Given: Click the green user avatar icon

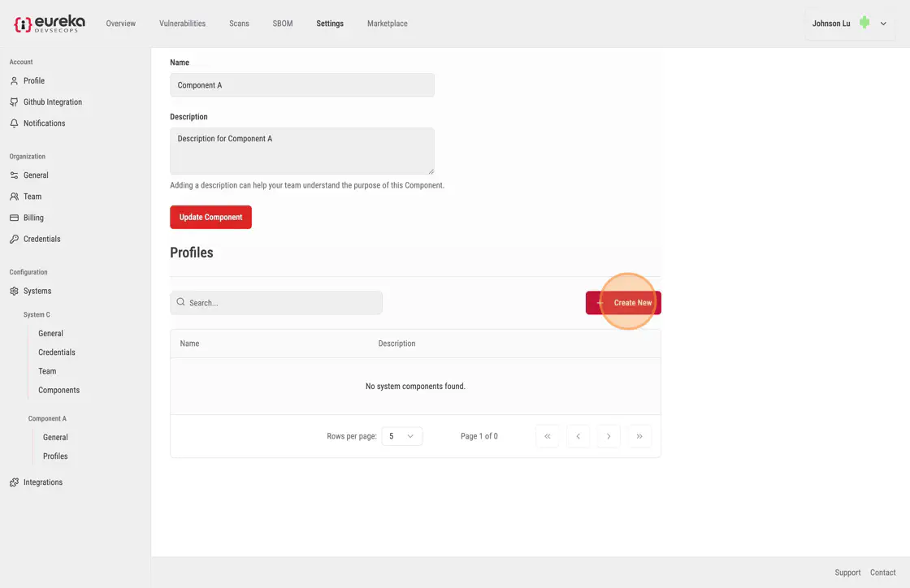Looking at the screenshot, I should [864, 24].
